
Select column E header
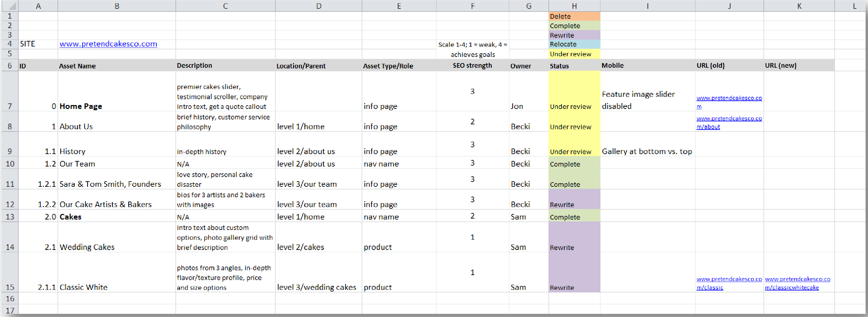click(399, 6)
